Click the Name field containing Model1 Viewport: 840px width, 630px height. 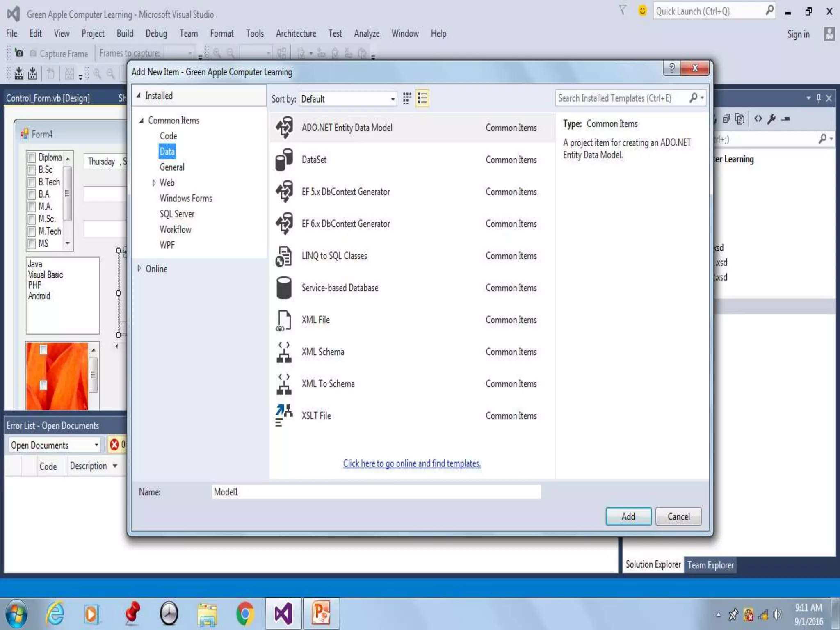coord(376,492)
